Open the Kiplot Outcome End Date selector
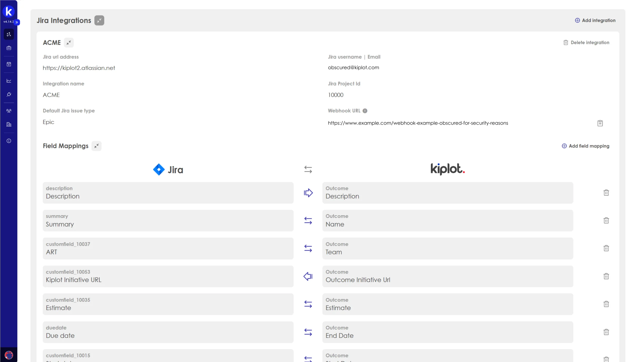Image resolution: width=644 pixels, height=362 pixels. pos(448,332)
